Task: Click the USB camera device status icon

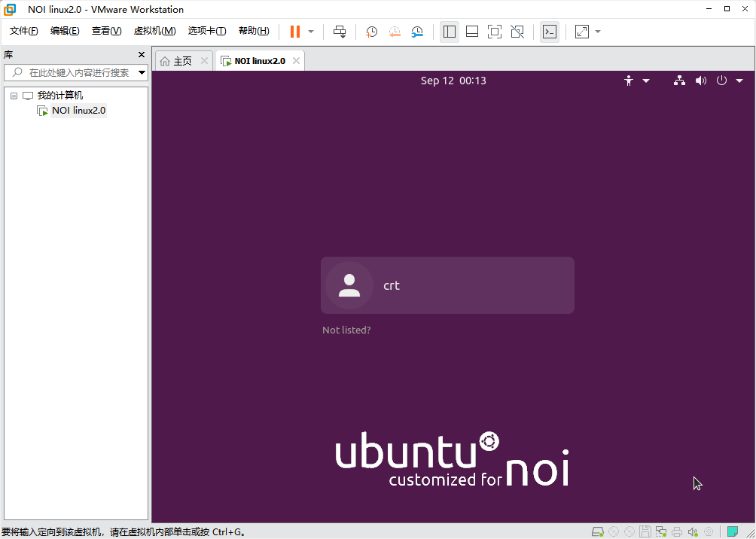Action: tap(709, 531)
